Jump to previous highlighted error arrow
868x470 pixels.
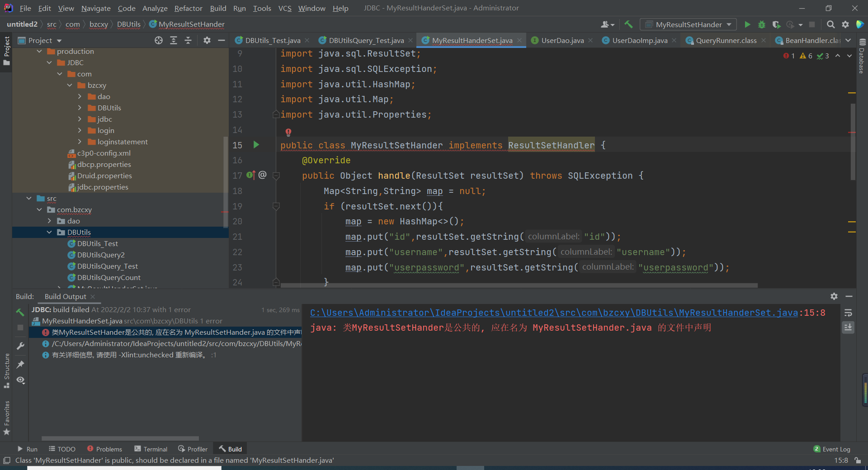point(838,56)
